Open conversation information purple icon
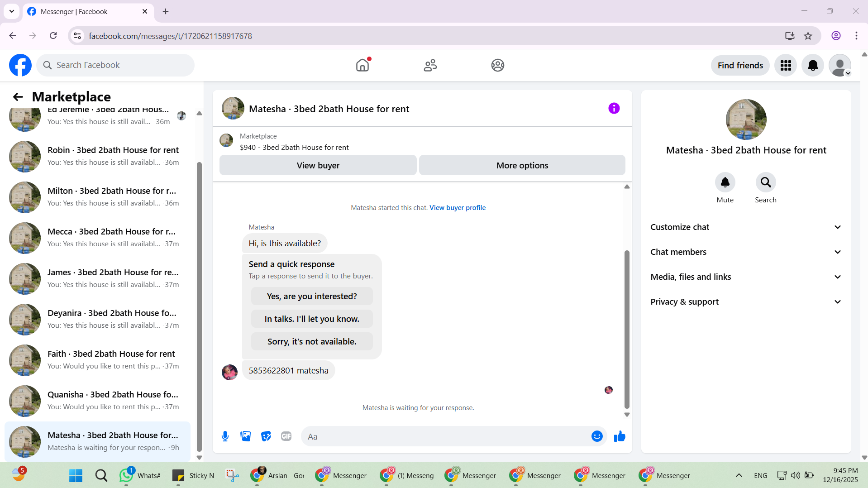Viewport: 868px width, 488px height. point(614,108)
